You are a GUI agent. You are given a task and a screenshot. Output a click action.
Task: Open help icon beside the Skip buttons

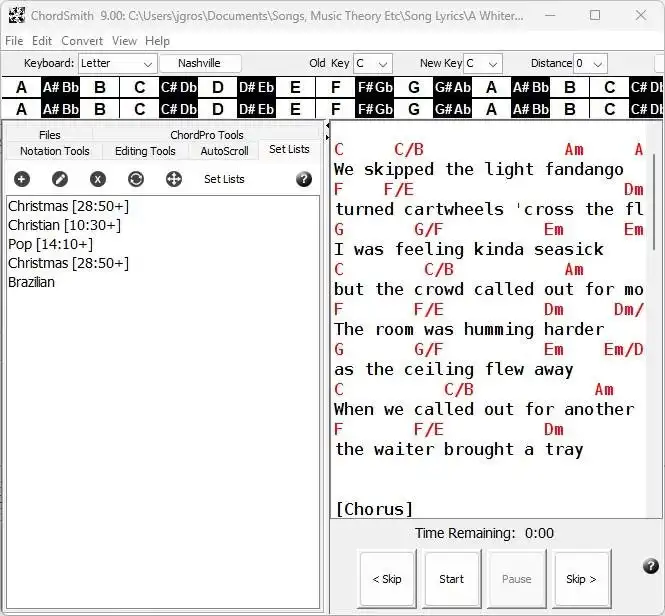pyautogui.click(x=651, y=566)
